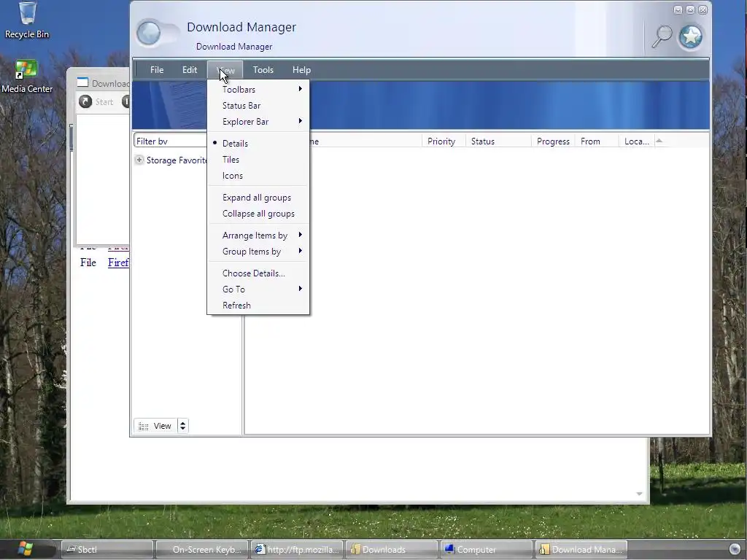Select the Icons view option
Viewport: 747px width, 560px height.
tap(258, 176)
